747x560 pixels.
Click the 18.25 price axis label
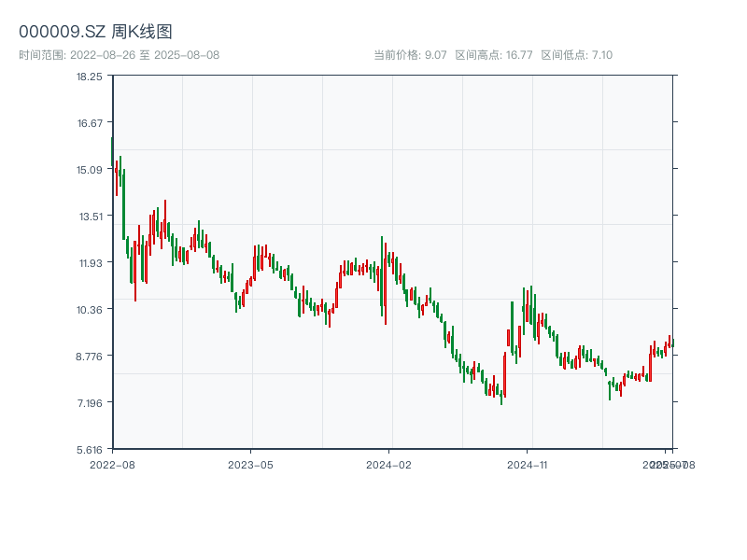(x=90, y=77)
